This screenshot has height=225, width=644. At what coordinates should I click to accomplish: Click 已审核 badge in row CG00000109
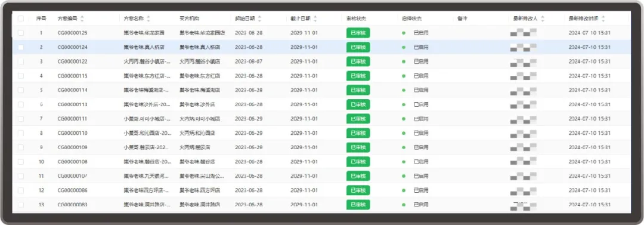pyautogui.click(x=358, y=147)
